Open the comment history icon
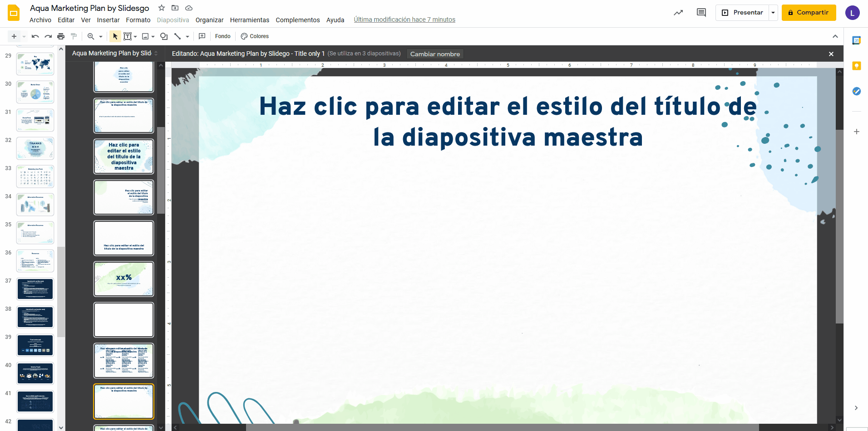Viewport: 868px width, 431px height. tap(701, 13)
